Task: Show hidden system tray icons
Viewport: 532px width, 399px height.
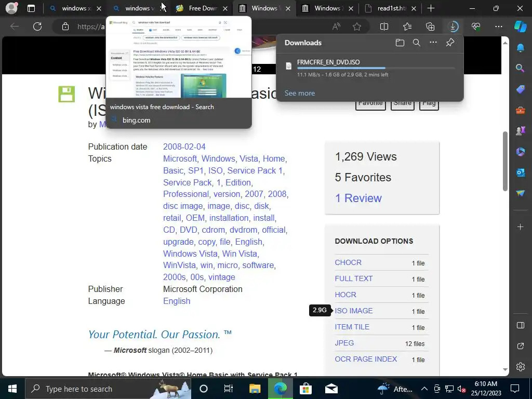Action: click(424, 389)
